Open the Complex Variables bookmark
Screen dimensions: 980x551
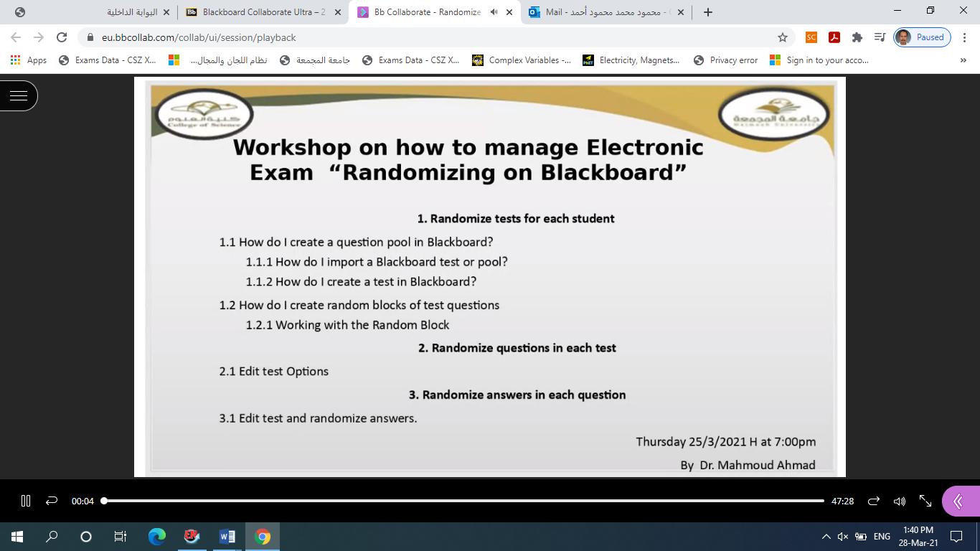coord(521,60)
